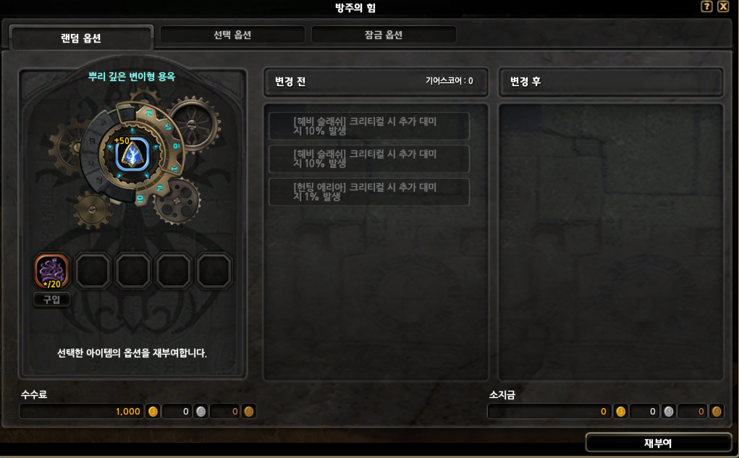Click the bronze coin icon in 소지금 row
The height and width of the screenshot is (458, 739).
tap(716, 411)
